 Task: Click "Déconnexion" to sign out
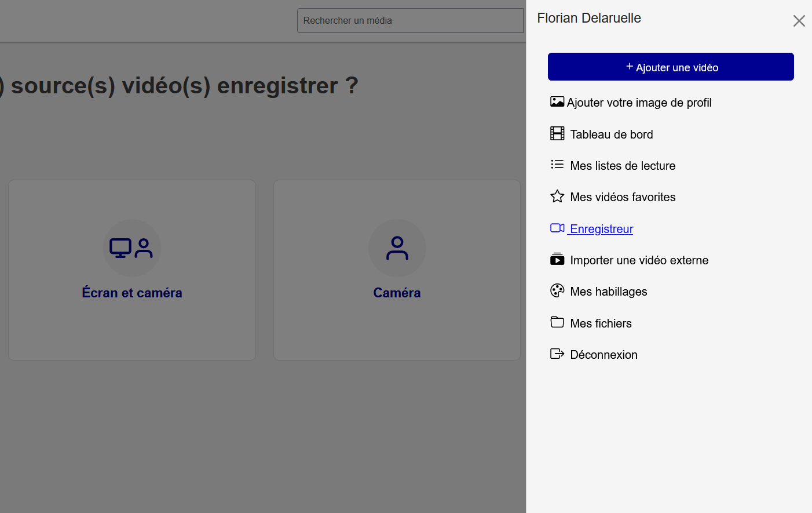coord(604,354)
